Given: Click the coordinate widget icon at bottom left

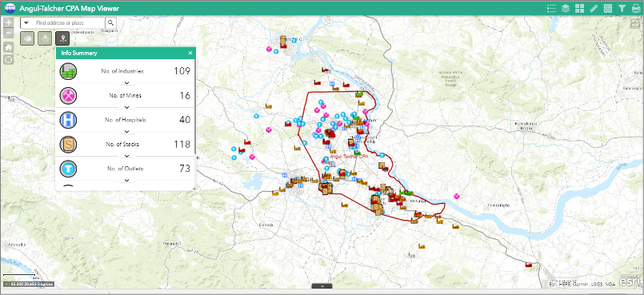Looking at the screenshot, I should [x=6, y=284].
